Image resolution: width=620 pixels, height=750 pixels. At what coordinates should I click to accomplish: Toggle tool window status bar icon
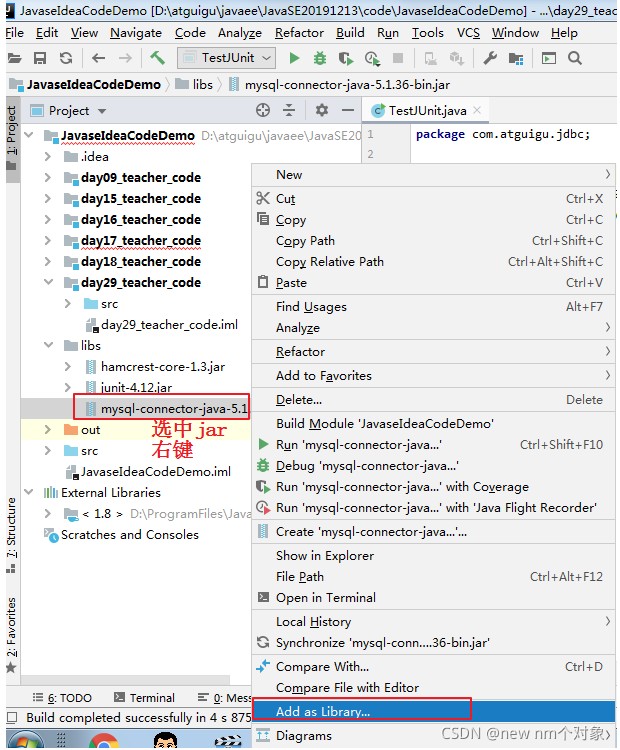pos(12,717)
